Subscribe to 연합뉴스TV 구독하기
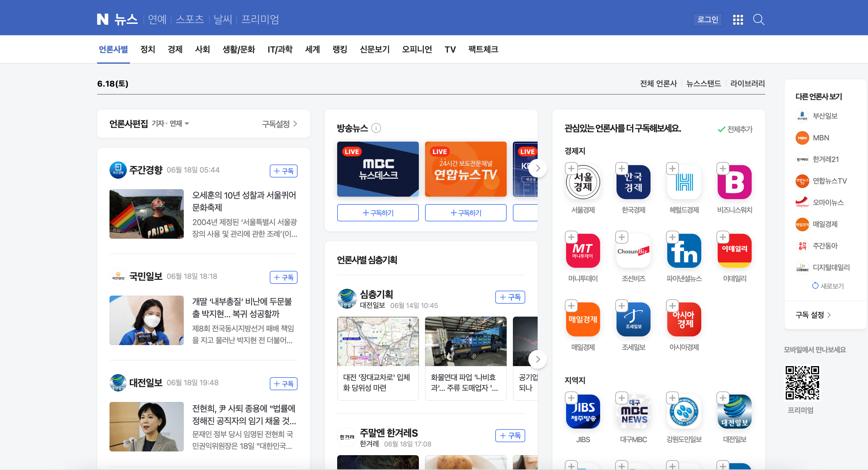868x470 pixels. pos(466,213)
